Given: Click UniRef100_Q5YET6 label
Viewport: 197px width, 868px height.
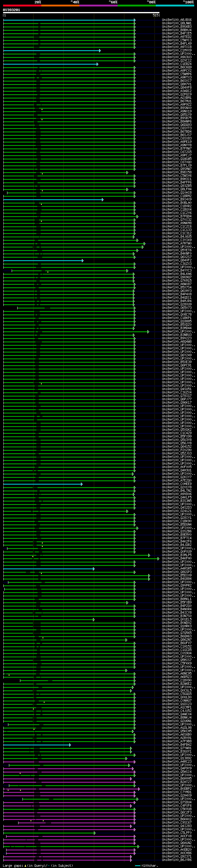Looking at the screenshot, I should click(x=177, y=250).
